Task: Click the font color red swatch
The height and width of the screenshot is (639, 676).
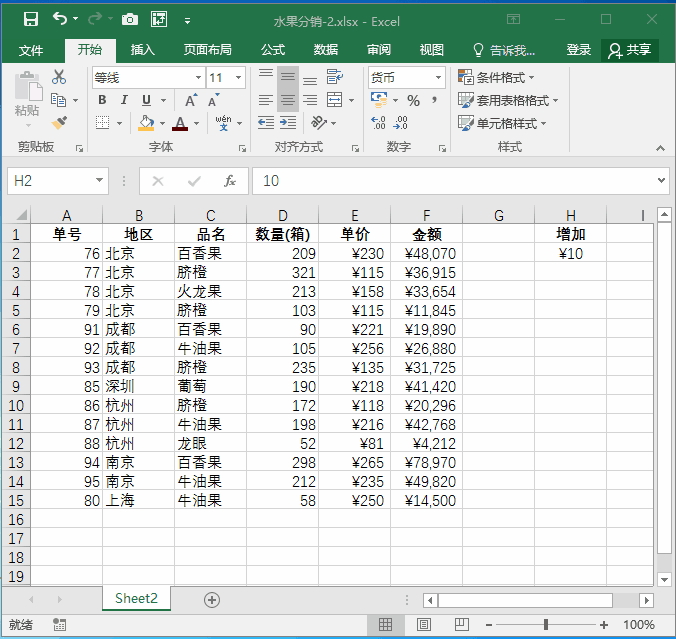Action: [180, 123]
